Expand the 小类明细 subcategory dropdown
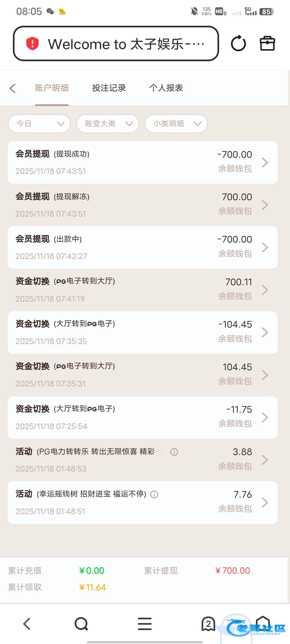The height and width of the screenshot is (644, 290). 176,124
